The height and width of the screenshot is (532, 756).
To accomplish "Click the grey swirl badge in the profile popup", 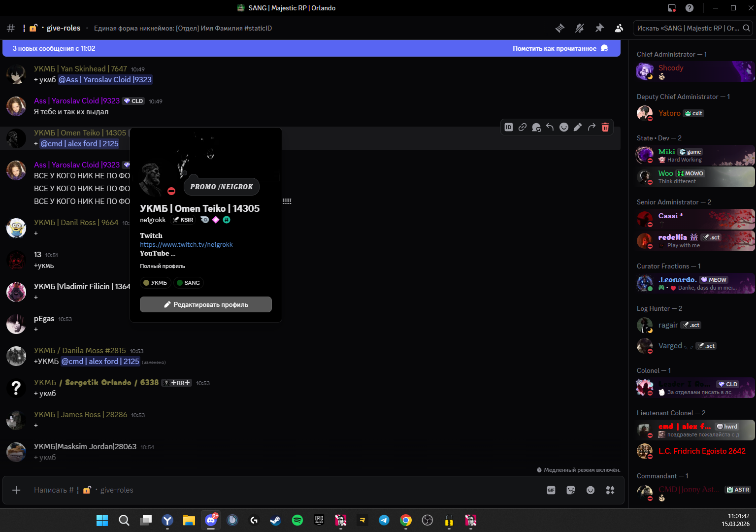I will 205,220.
